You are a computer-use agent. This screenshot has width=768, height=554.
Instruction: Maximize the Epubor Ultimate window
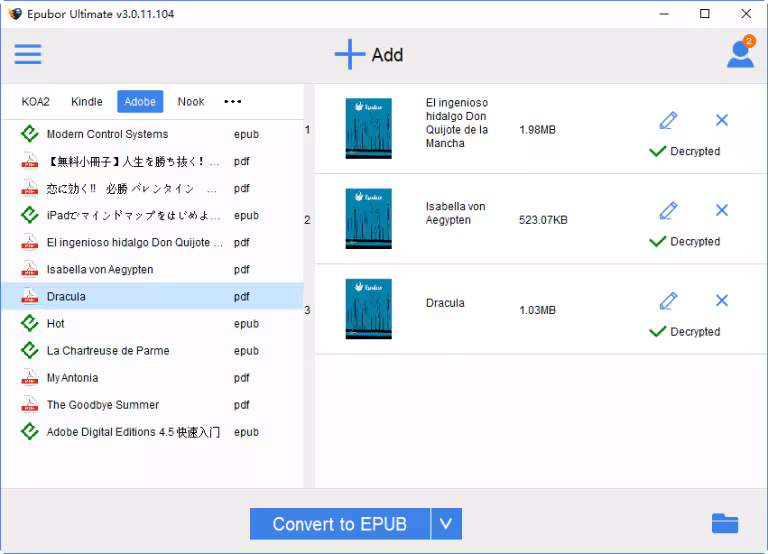704,14
